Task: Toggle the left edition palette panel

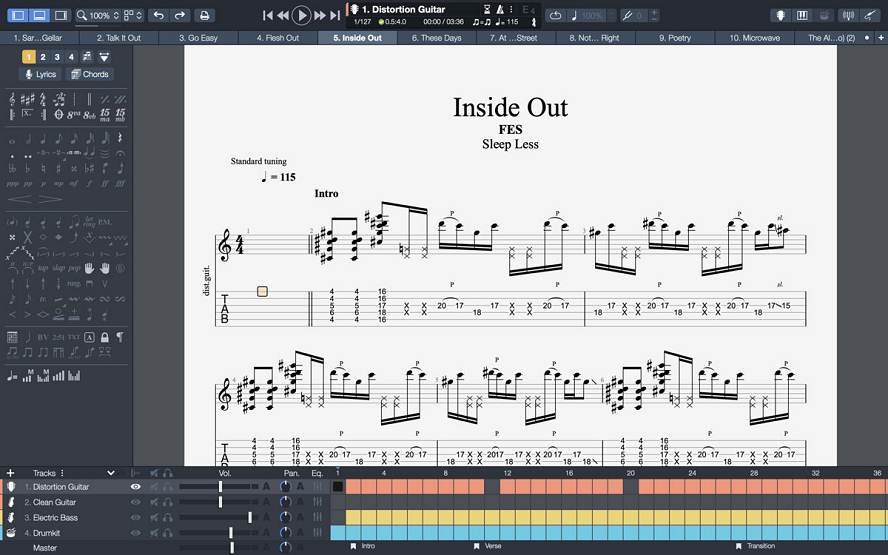Action: click(x=18, y=15)
